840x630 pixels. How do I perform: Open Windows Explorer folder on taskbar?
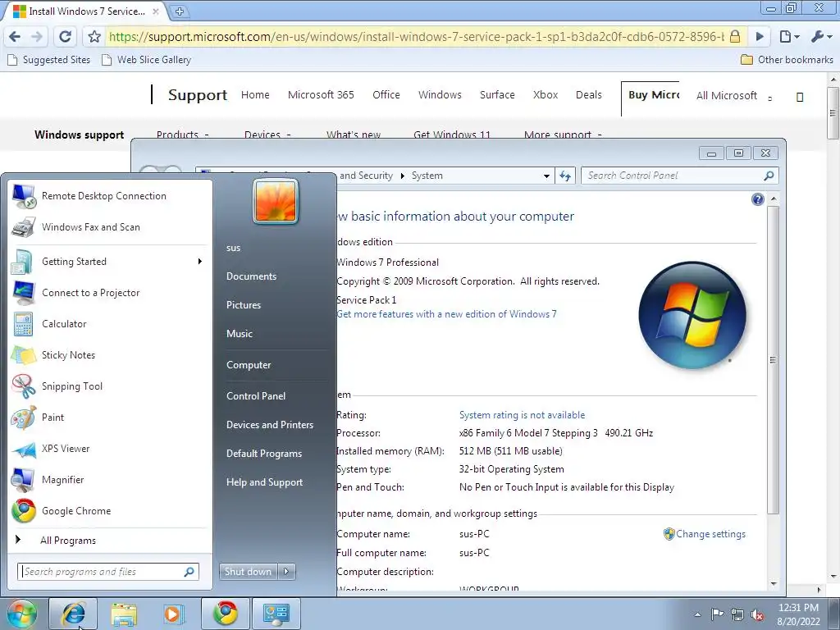coord(124,614)
